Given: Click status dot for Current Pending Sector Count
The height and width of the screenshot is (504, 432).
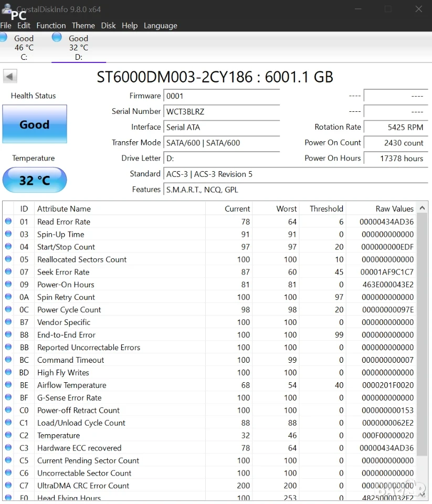Looking at the screenshot, I should [x=8, y=460].
